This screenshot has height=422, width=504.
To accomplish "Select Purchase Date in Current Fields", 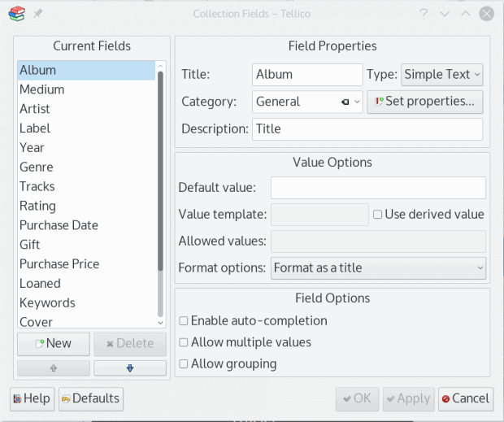I will pos(59,225).
